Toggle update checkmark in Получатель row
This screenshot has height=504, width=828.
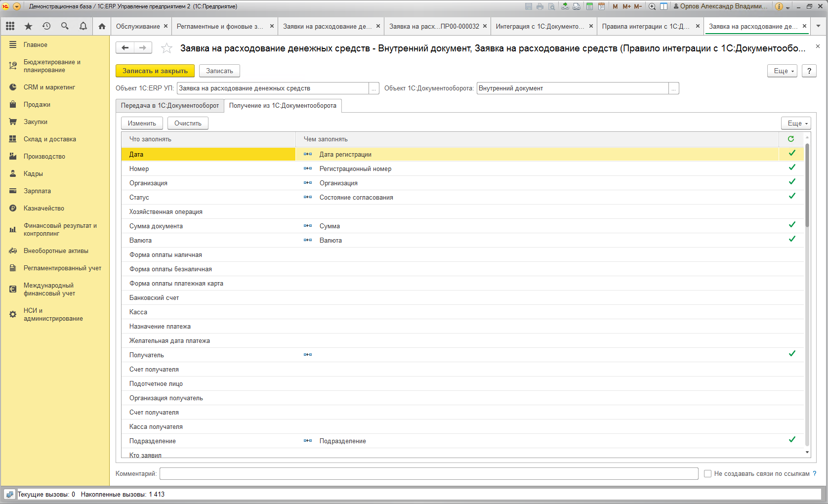click(x=792, y=354)
